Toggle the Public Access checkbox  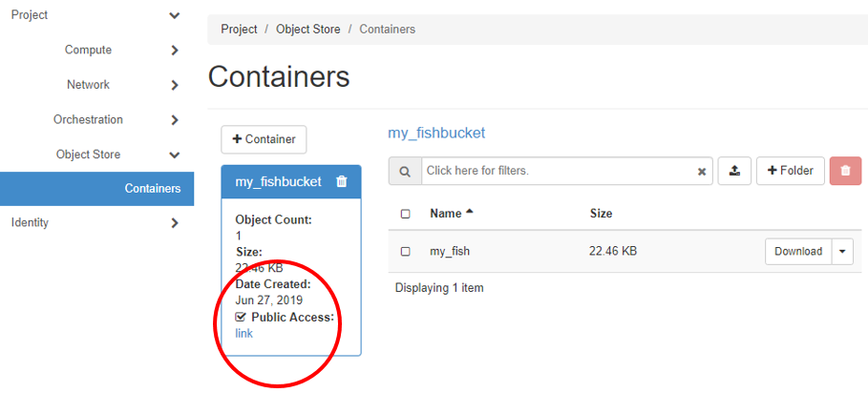(x=241, y=317)
